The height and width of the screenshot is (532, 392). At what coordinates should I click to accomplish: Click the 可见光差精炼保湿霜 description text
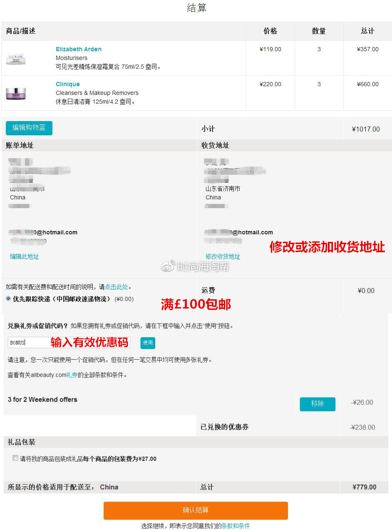click(x=108, y=67)
